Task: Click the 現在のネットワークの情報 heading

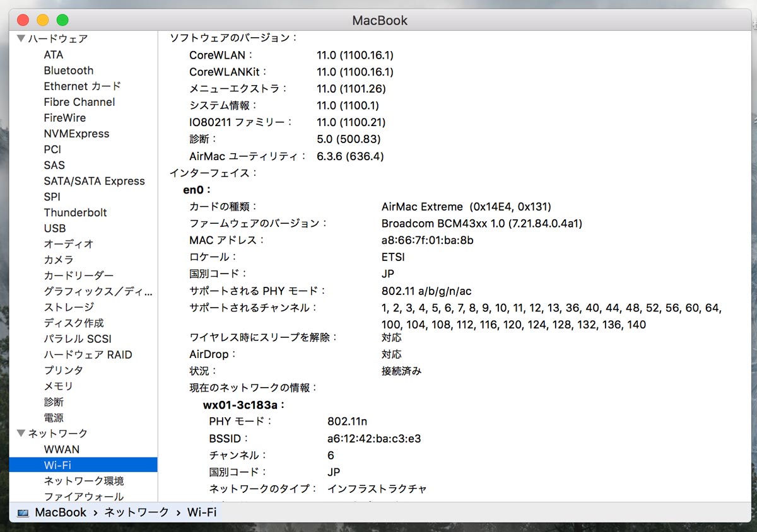Action: tap(254, 388)
